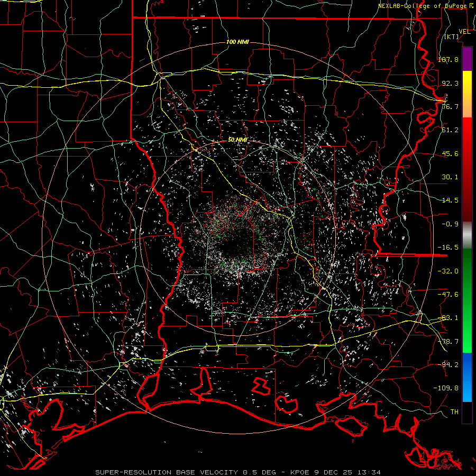Select the -47.6 velocity scale value
This screenshot has width=476, height=476.
[448, 295]
